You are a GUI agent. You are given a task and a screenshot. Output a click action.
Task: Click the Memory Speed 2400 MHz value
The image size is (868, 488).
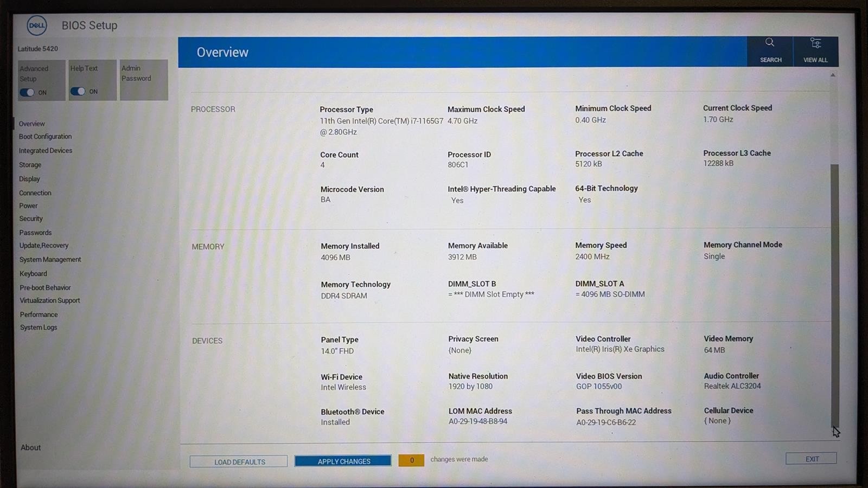coord(592,256)
